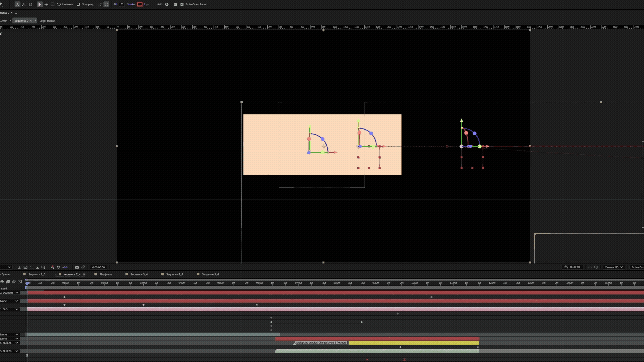Uncheck Auto-Open Panel checkbox
Viewport: 644px width, 362px height.
click(182, 4)
